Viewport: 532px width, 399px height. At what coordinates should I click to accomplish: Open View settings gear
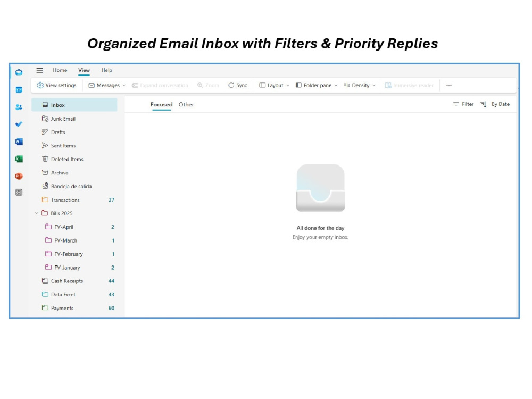[57, 85]
